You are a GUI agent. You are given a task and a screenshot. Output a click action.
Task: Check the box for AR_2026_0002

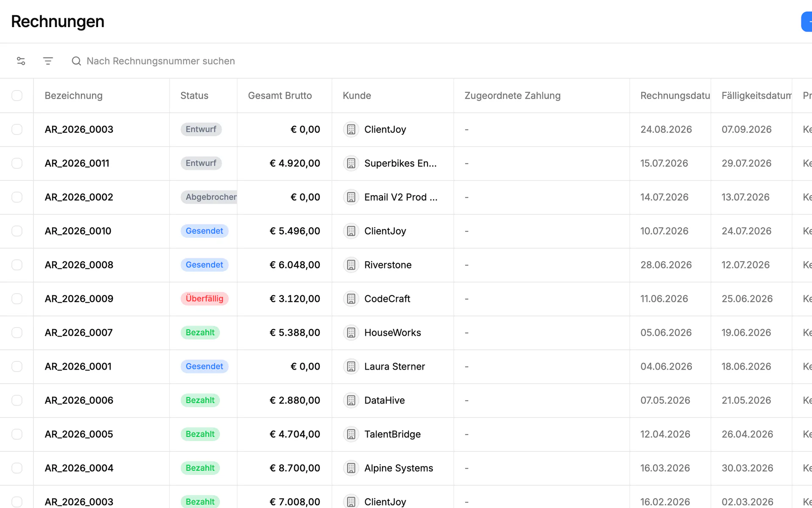click(17, 197)
